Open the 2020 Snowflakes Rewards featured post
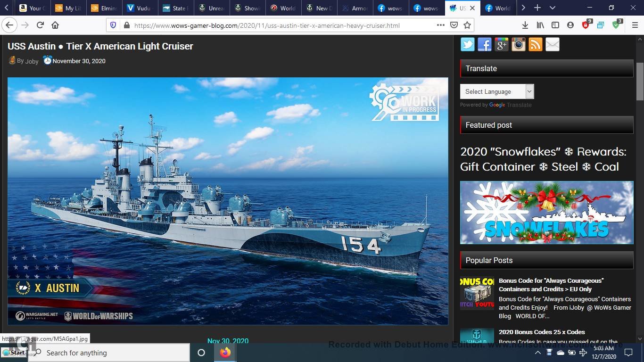Image resolution: width=644 pixels, height=362 pixels. tap(543, 159)
